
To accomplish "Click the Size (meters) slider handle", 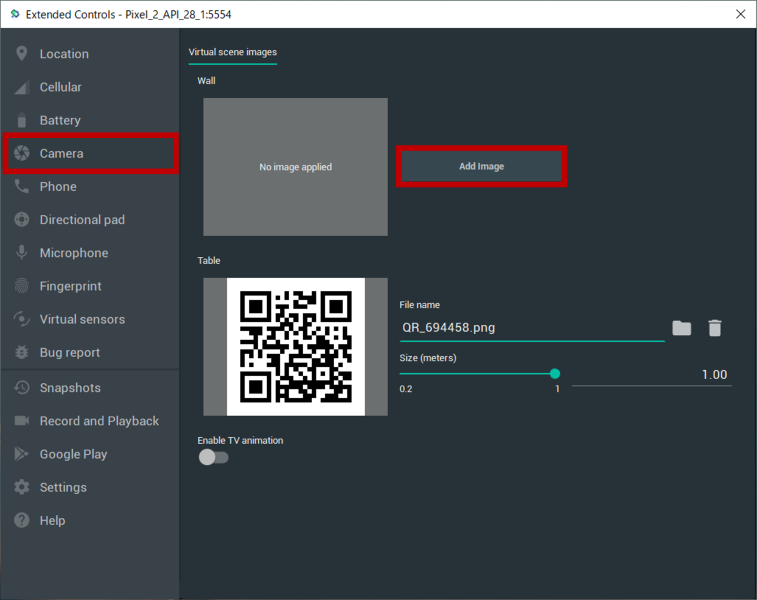I will pos(555,374).
